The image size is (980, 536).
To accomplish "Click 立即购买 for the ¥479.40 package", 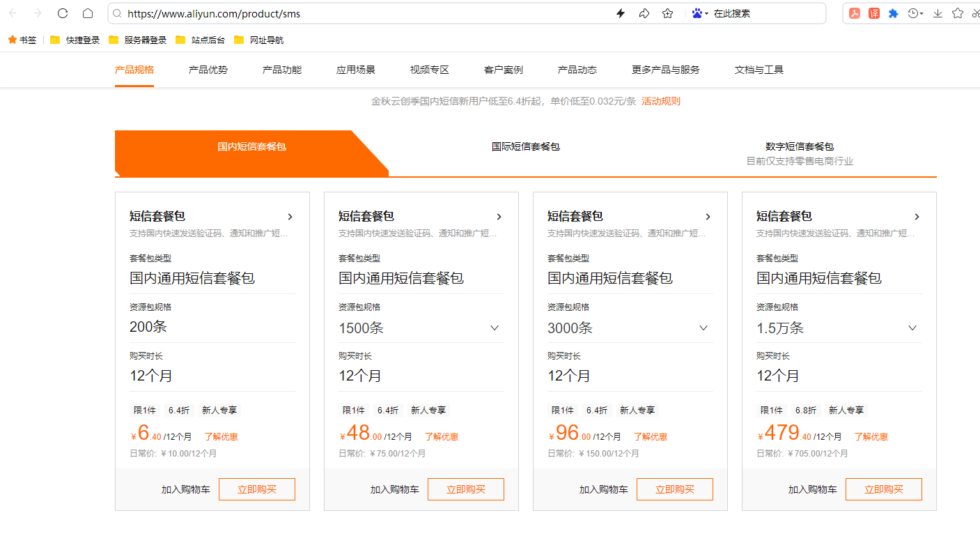I will (884, 489).
